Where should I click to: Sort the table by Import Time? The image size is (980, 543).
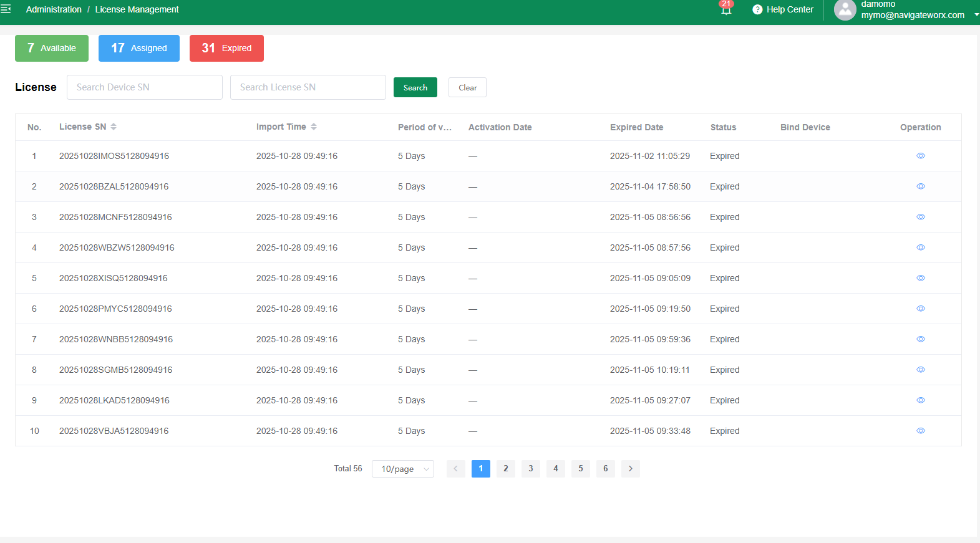(x=314, y=127)
